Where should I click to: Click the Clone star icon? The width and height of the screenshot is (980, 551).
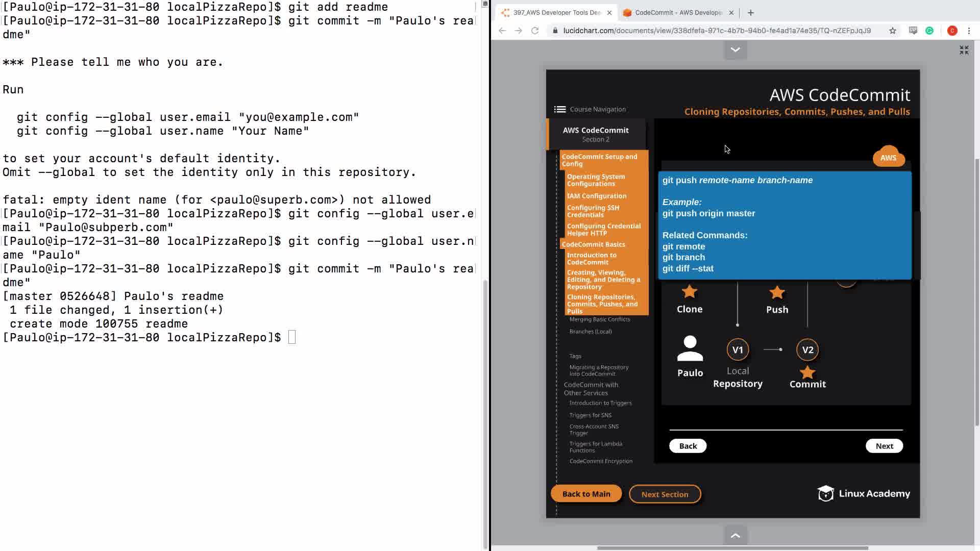689,292
